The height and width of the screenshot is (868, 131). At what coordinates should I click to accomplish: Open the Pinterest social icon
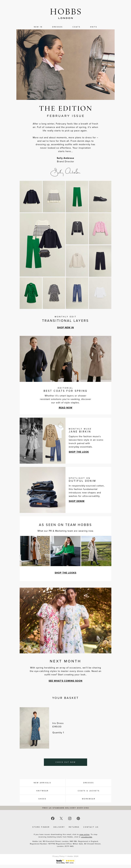click(x=78, y=818)
